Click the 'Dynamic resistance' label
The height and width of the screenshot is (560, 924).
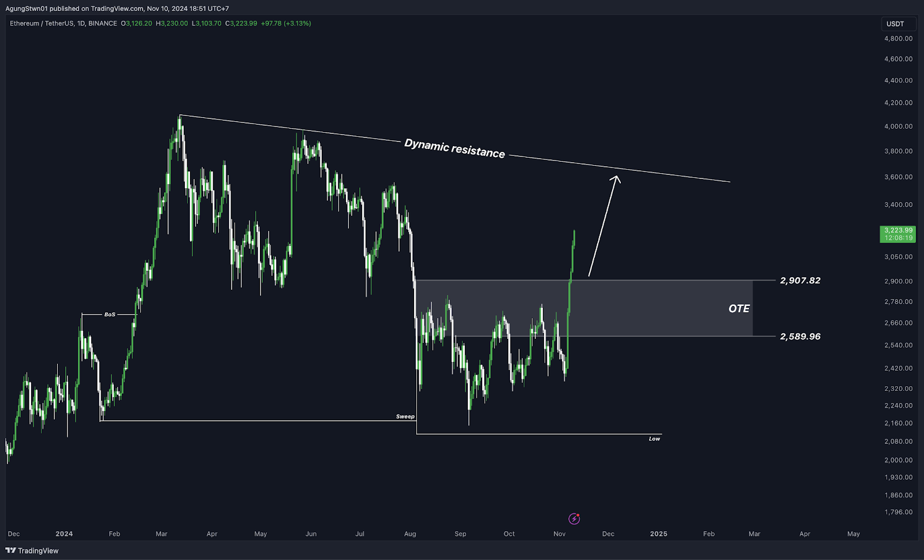(x=454, y=148)
